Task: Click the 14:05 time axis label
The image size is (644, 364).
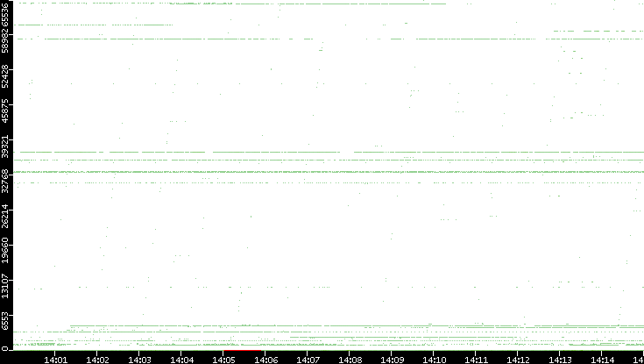Action: tap(223, 360)
